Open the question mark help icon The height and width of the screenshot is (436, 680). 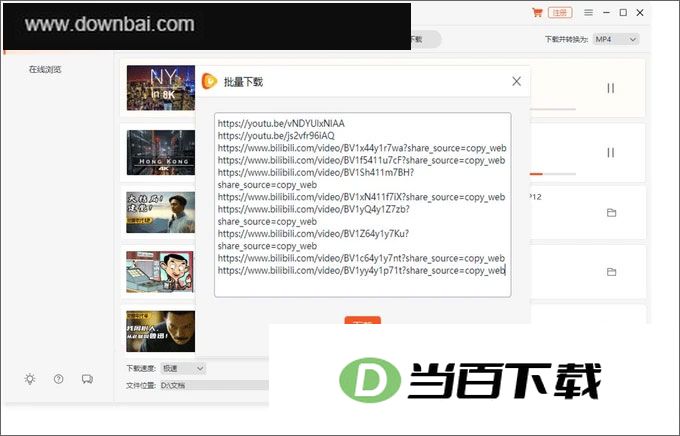coord(59,379)
